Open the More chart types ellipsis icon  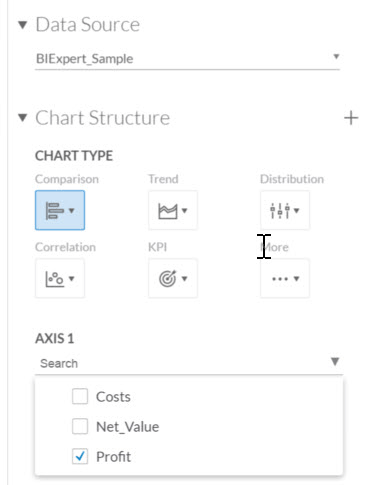(x=280, y=279)
